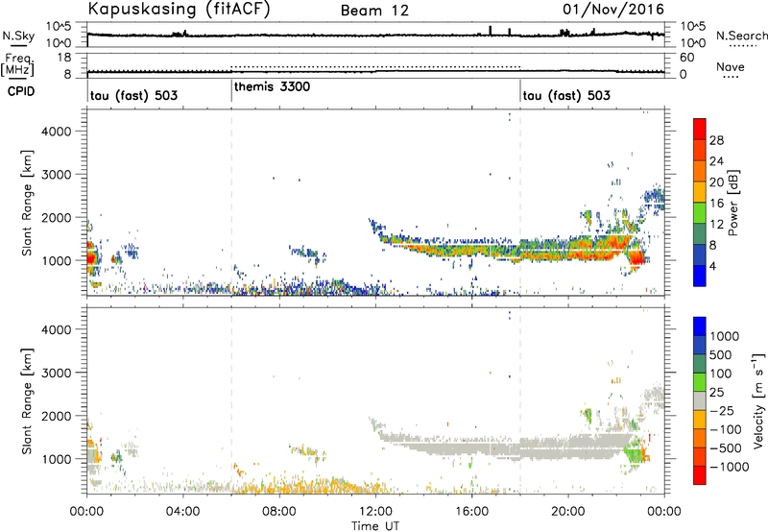The height and width of the screenshot is (532, 768).
Task: Click the date '01/Nov/2016'
Action: (613, 9)
